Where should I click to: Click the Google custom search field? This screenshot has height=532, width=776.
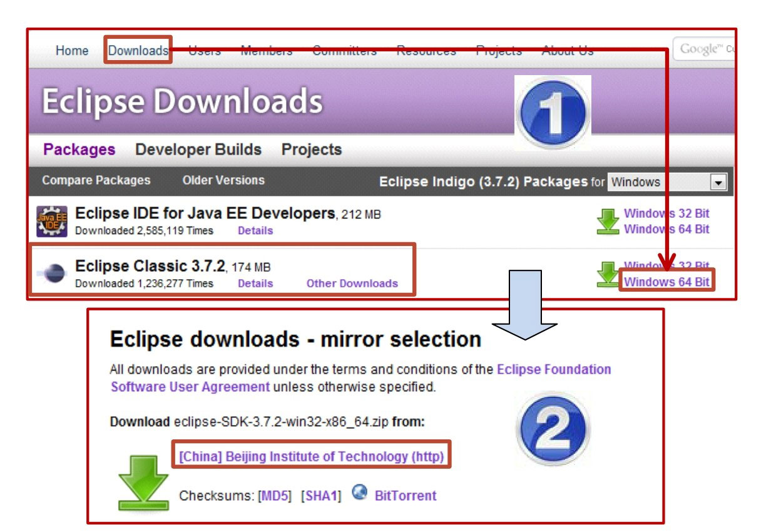(704, 49)
